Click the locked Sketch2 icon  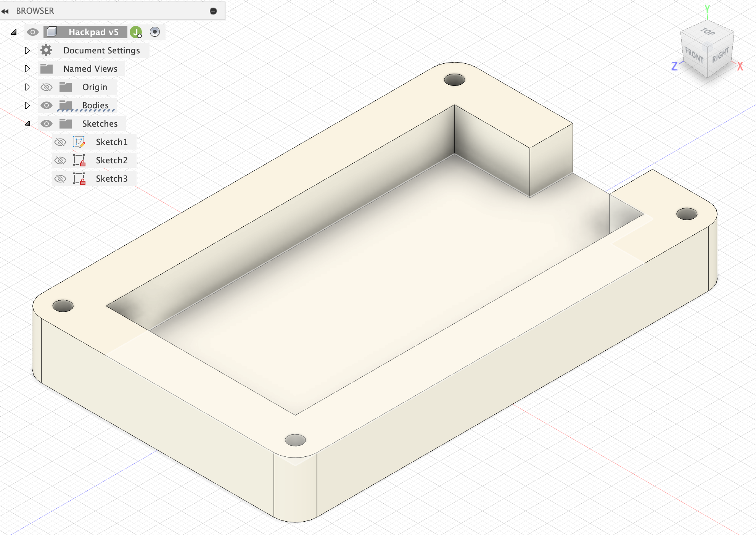(x=79, y=160)
